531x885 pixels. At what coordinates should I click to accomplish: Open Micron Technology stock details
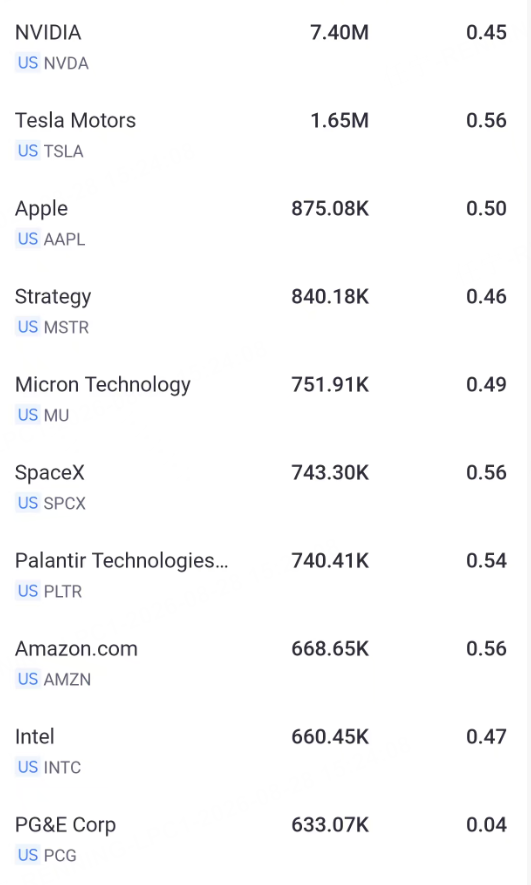click(265, 399)
